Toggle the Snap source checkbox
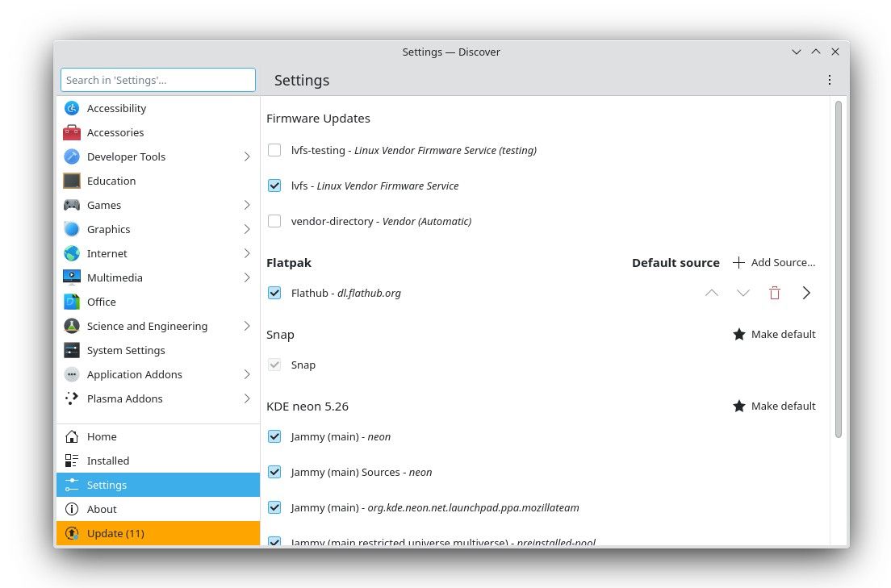The height and width of the screenshot is (588, 891). [x=274, y=365]
